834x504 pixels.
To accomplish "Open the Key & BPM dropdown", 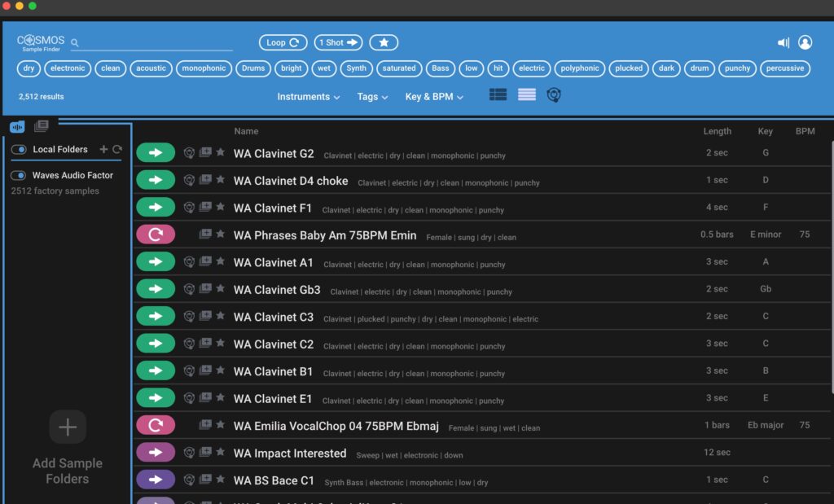I will tap(434, 97).
